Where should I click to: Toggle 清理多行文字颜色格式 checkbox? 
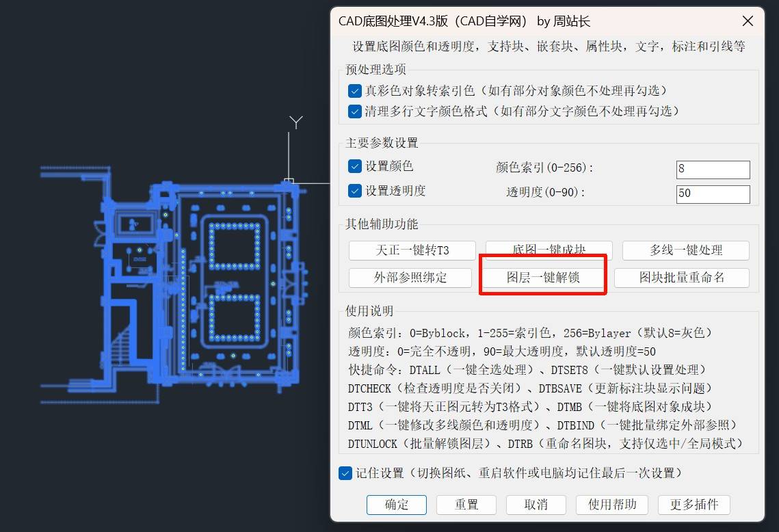pyautogui.click(x=355, y=111)
